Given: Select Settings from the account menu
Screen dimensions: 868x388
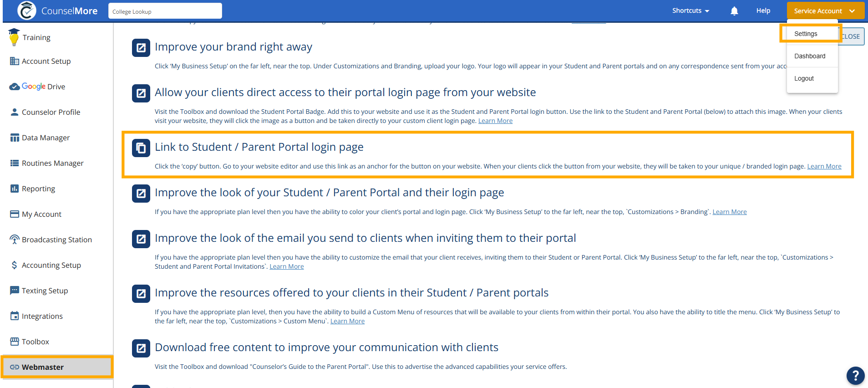Looking at the screenshot, I should [x=806, y=34].
